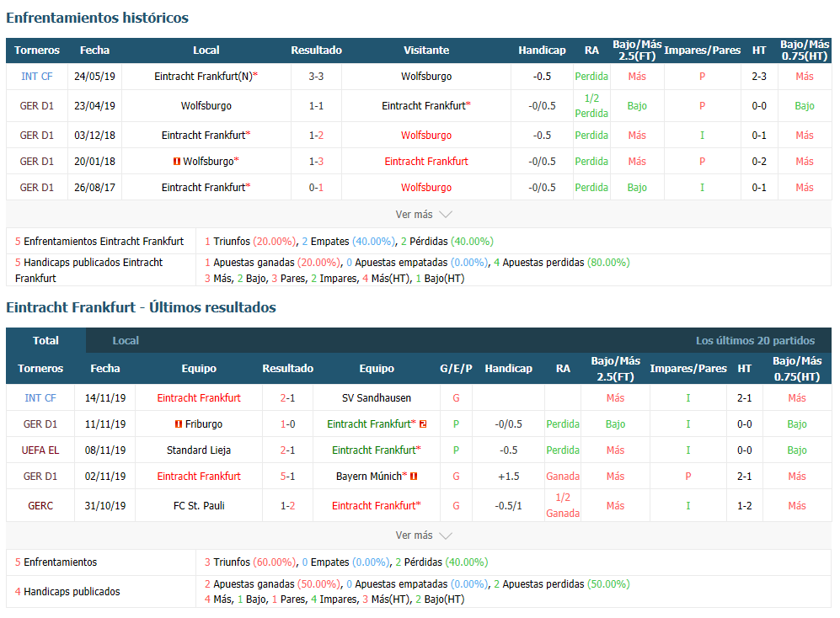Open UEFA EL tournament link
Screen dimensions: 840x618
[40, 450]
